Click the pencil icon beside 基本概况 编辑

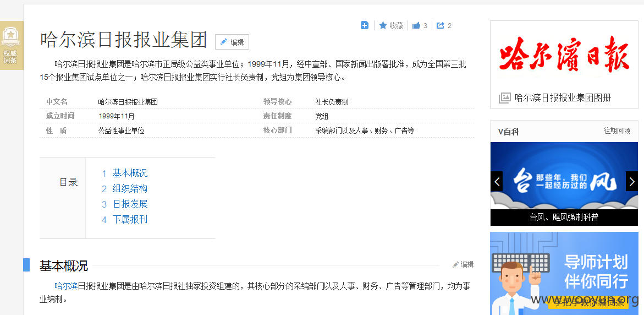coord(455,264)
